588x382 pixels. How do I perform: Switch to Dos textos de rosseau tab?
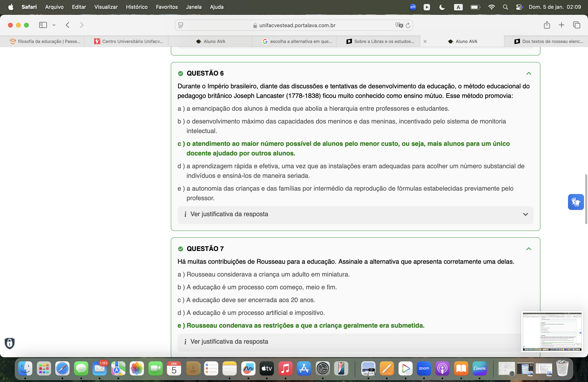[x=546, y=42]
